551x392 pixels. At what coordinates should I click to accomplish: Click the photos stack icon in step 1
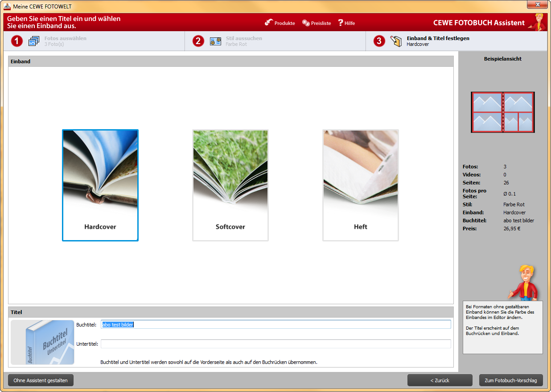tap(34, 41)
